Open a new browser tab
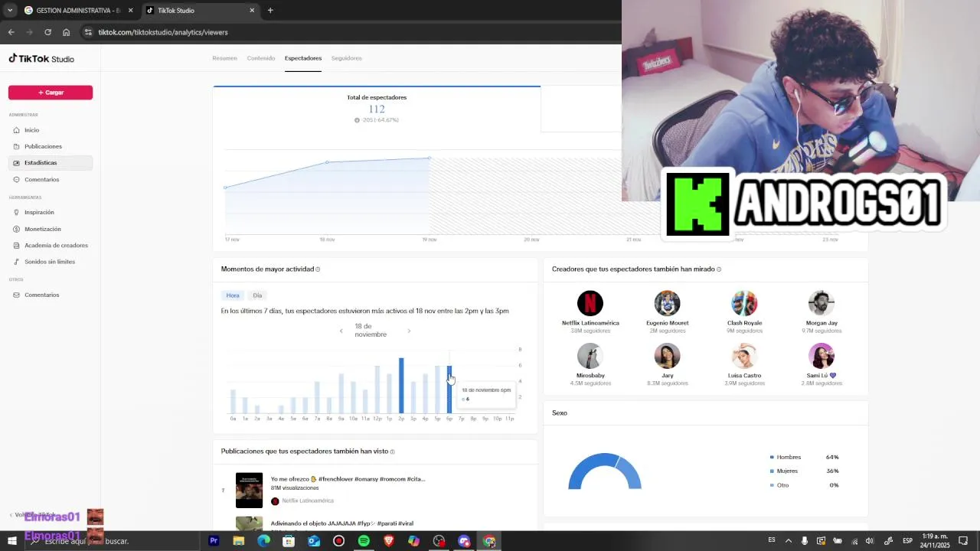 (270, 11)
